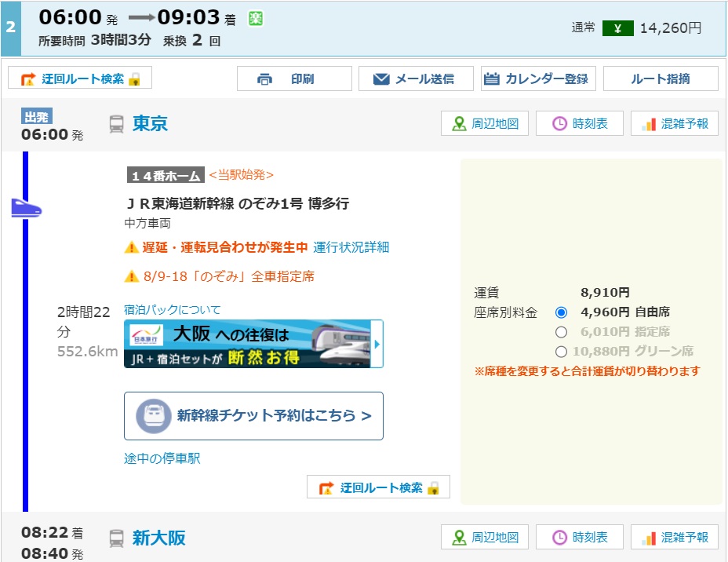Click the green 楽 comfort icon
The height and width of the screenshot is (562, 728).
[256, 19]
